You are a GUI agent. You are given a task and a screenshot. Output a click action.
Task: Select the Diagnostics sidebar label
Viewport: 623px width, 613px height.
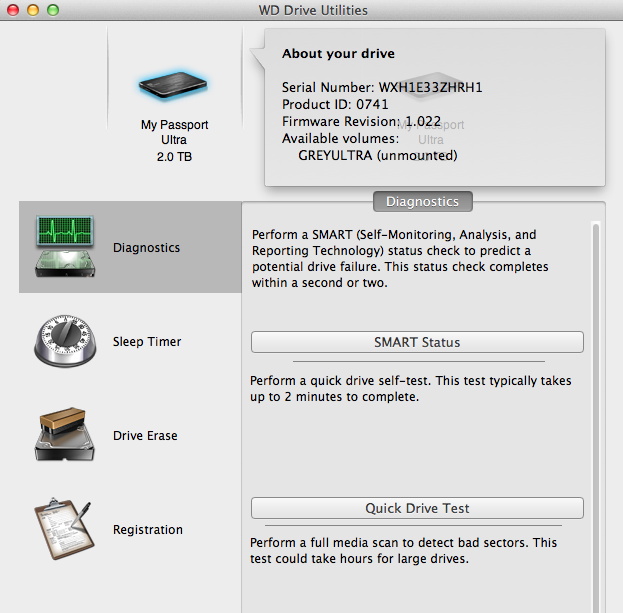(146, 248)
